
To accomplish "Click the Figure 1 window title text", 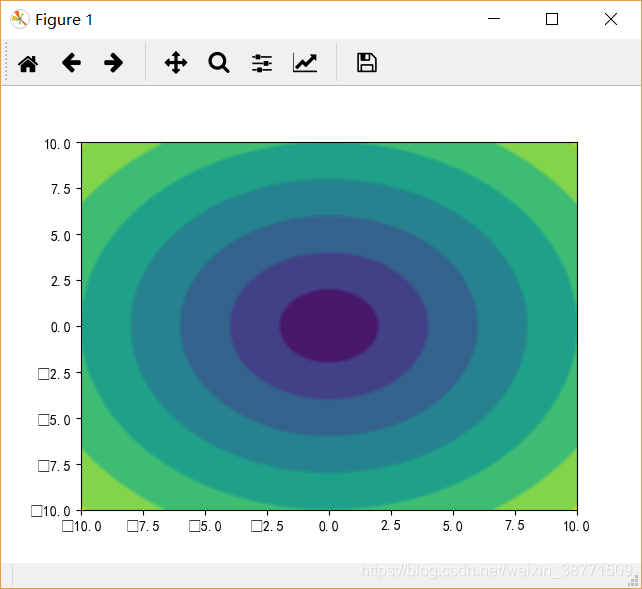I will 64,20.
